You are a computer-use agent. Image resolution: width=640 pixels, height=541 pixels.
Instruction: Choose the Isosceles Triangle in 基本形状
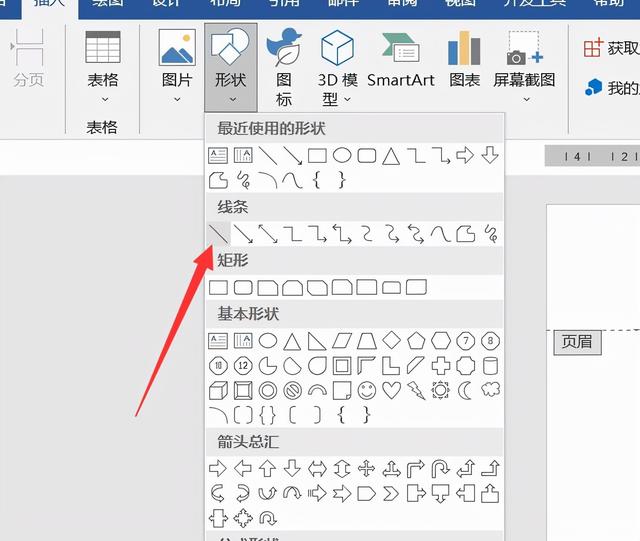[x=293, y=341]
